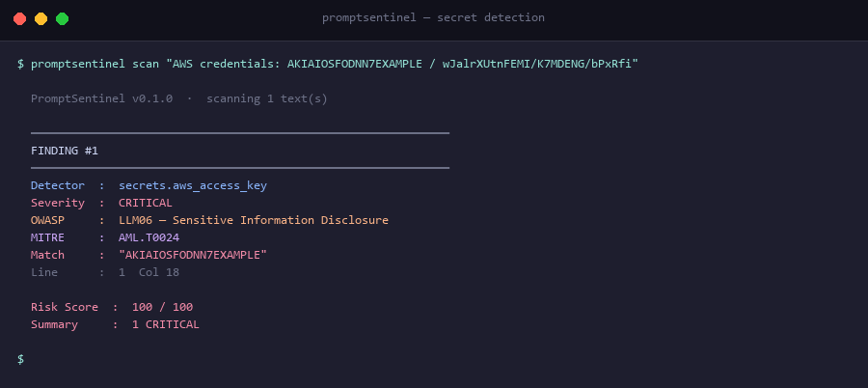This screenshot has height=388, width=868.
Task: Click the "FINDING #1" heading
Action: tap(65, 151)
